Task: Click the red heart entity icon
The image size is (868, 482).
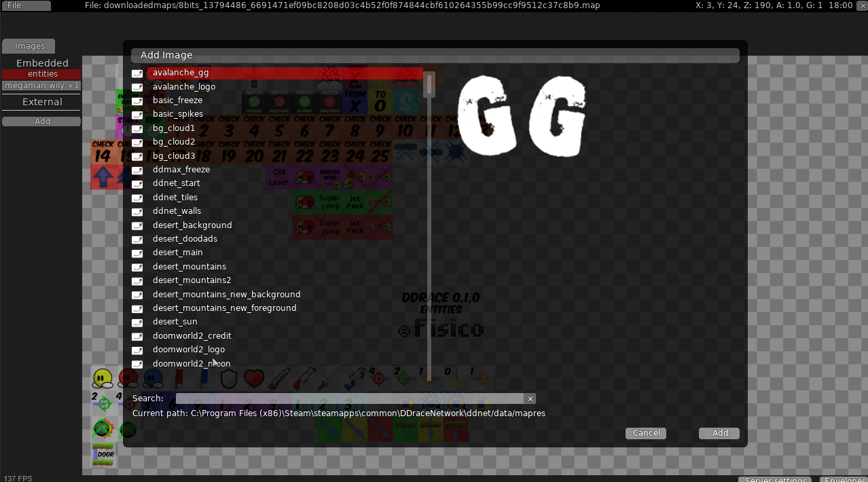Action: point(253,378)
